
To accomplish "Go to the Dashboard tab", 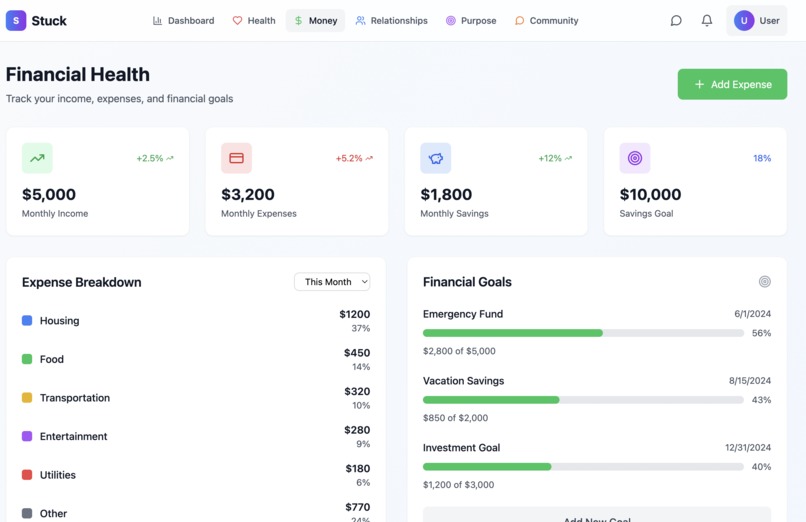I will 184,21.
